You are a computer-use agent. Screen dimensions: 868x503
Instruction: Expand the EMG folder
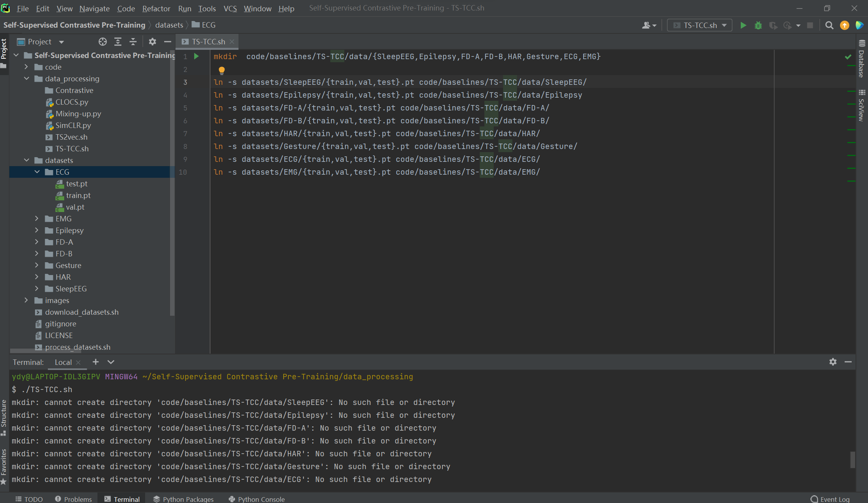coord(37,219)
